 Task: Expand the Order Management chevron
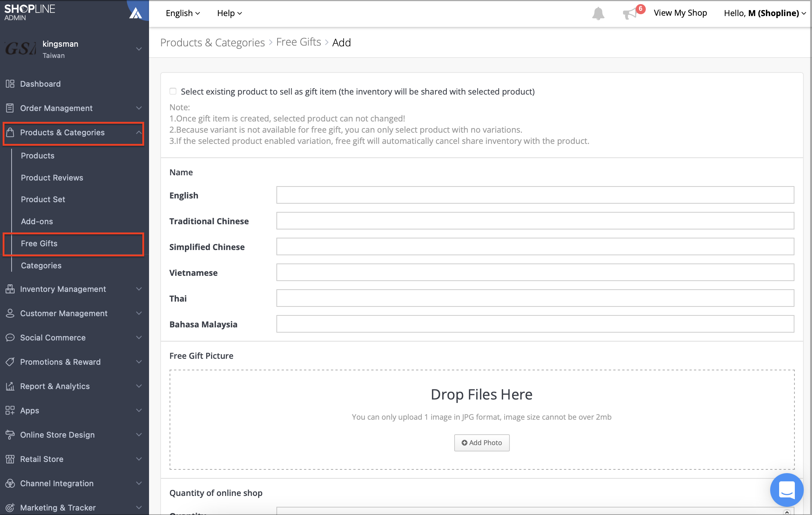tap(139, 108)
